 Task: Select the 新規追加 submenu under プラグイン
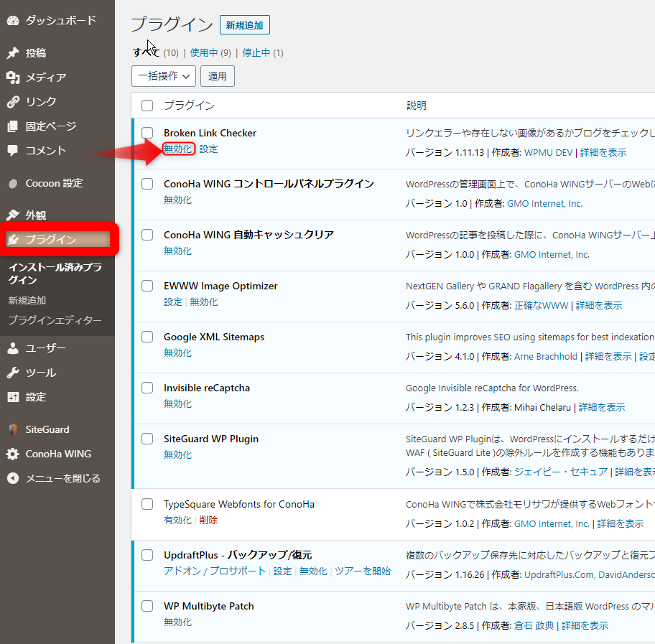coord(27,300)
